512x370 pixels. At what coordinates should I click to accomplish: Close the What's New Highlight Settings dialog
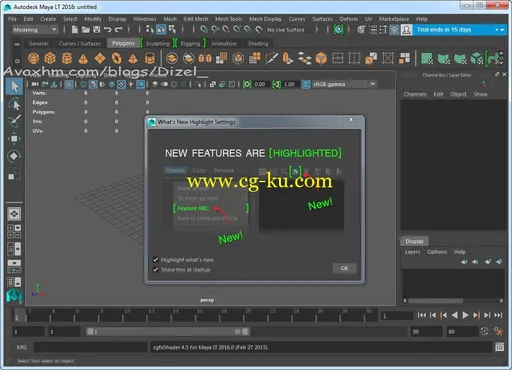tap(351, 120)
